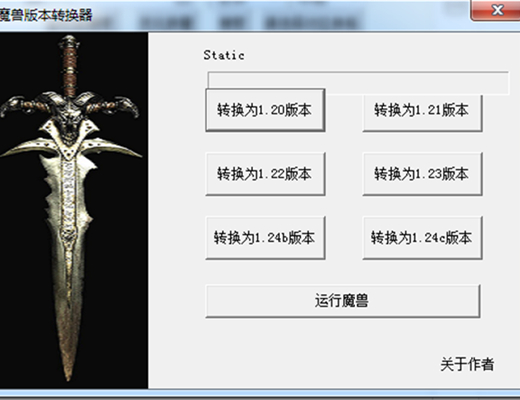This screenshot has width=520, height=400.
Task: Click the Static label text
Action: coord(224,55)
